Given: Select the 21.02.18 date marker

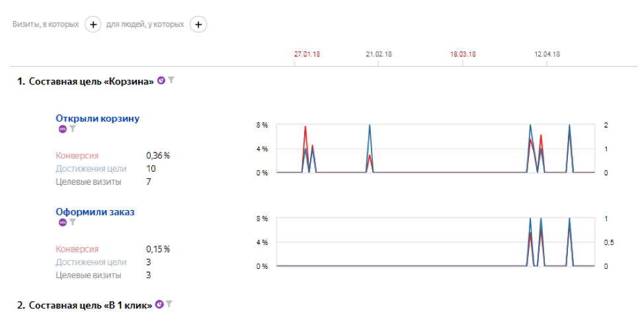Looking at the screenshot, I should click(378, 54).
